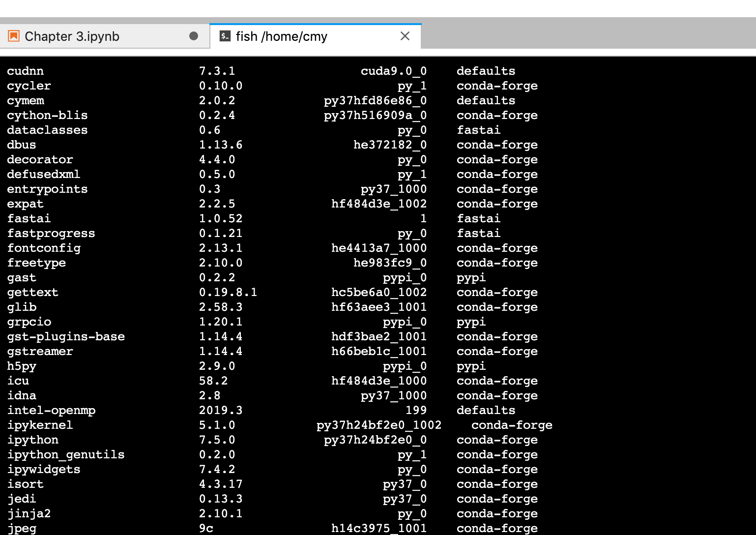Click the unsaved-changes dot on Chapter 3.ipynb

(194, 35)
